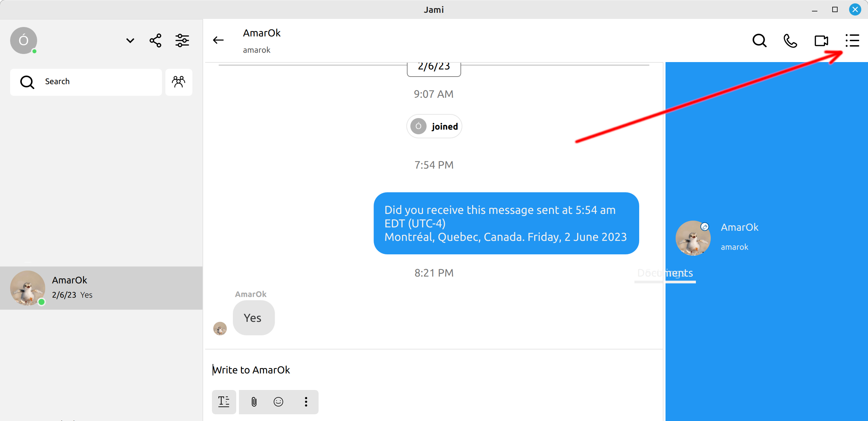Click the share account icon
This screenshot has width=868, height=421.
click(156, 40)
